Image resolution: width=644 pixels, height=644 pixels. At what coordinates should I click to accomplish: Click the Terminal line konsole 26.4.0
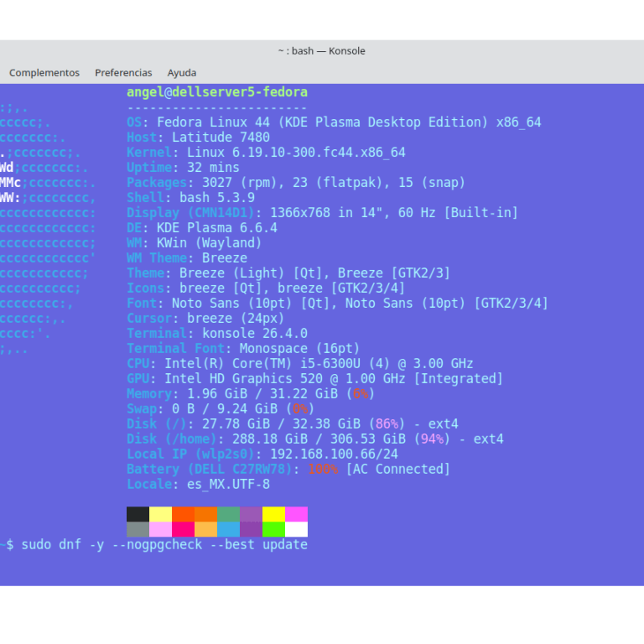click(217, 334)
